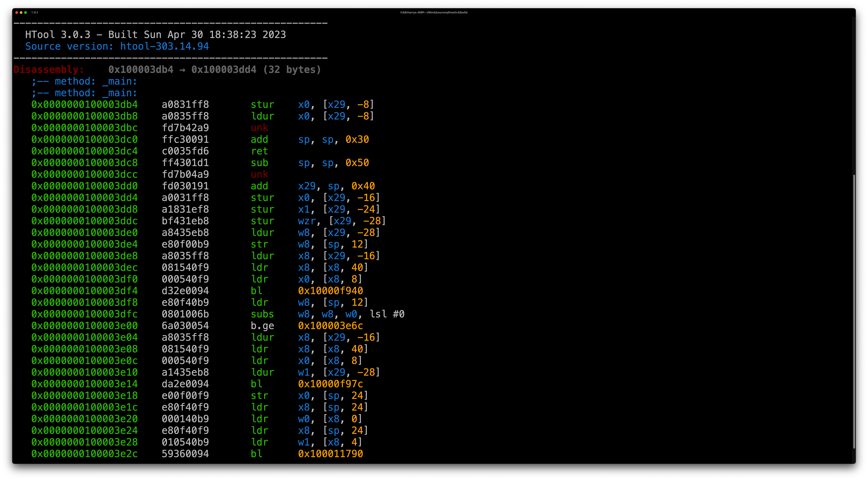The height and width of the screenshot is (480, 868).
Task: Click opcode bytes a8435eb8
Action: click(x=185, y=233)
